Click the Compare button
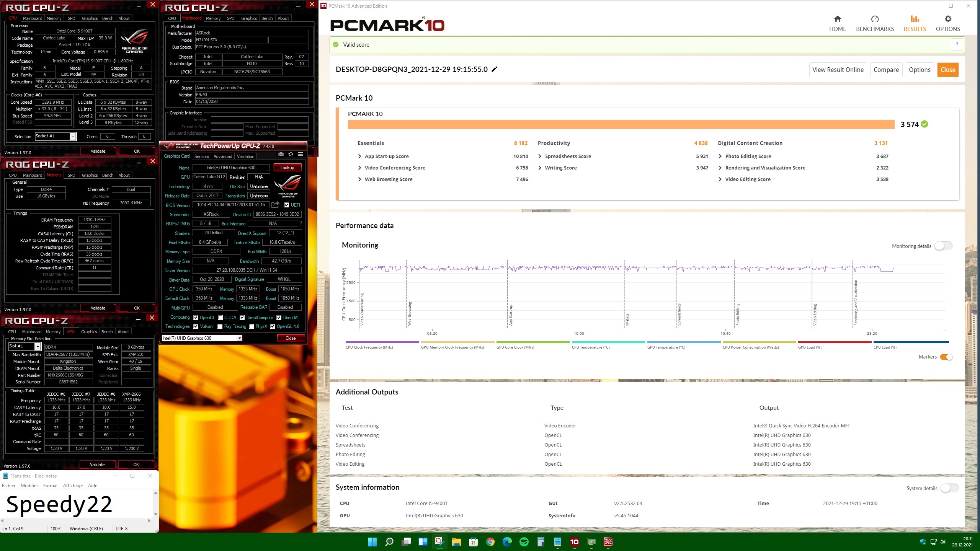This screenshot has width=980, height=551. 886,70
